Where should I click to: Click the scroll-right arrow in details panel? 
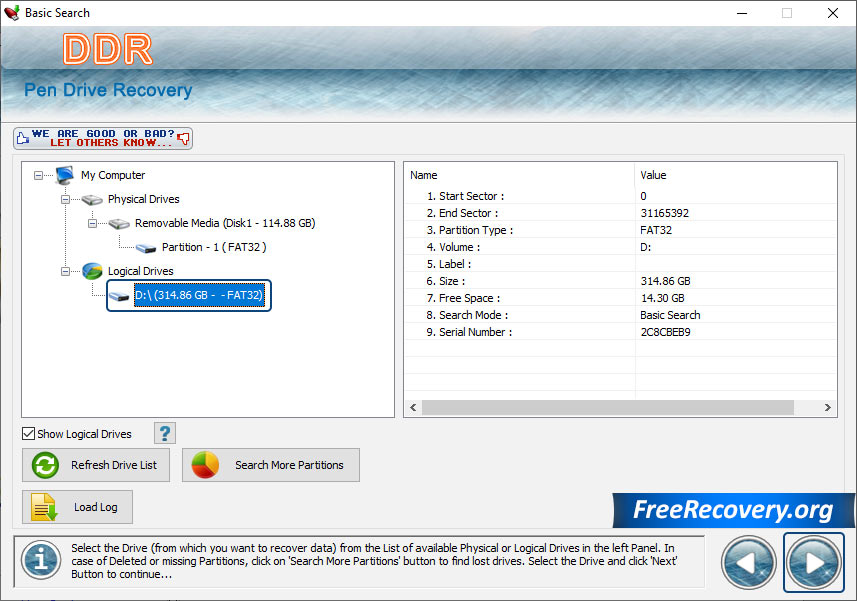click(827, 408)
